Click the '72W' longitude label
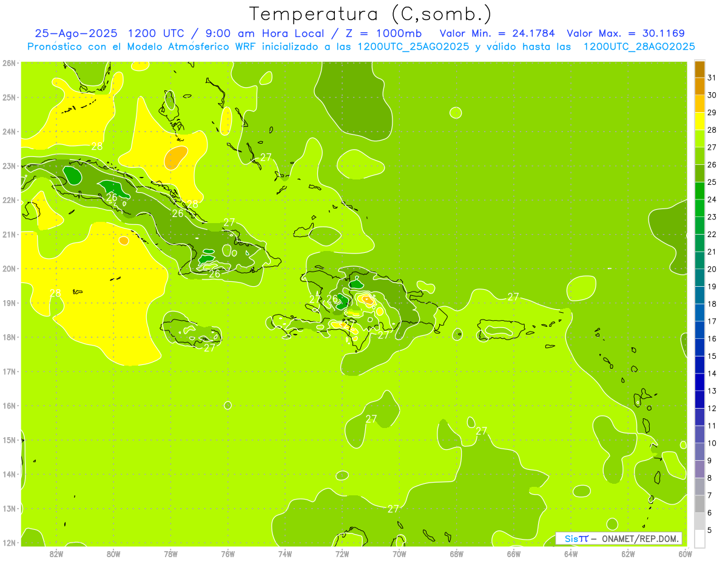This screenshot has height=562, width=728. 342,554
